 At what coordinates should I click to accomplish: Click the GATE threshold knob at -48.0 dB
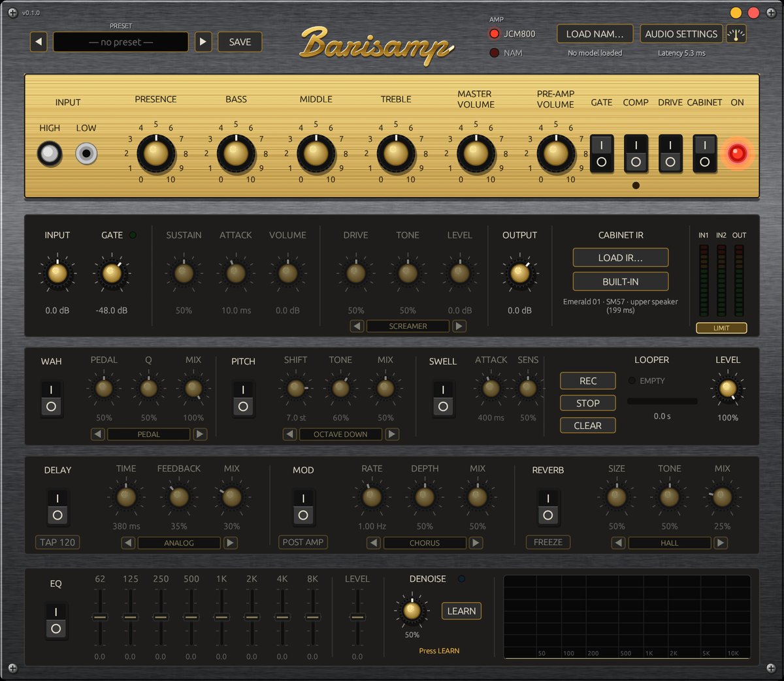tap(112, 274)
